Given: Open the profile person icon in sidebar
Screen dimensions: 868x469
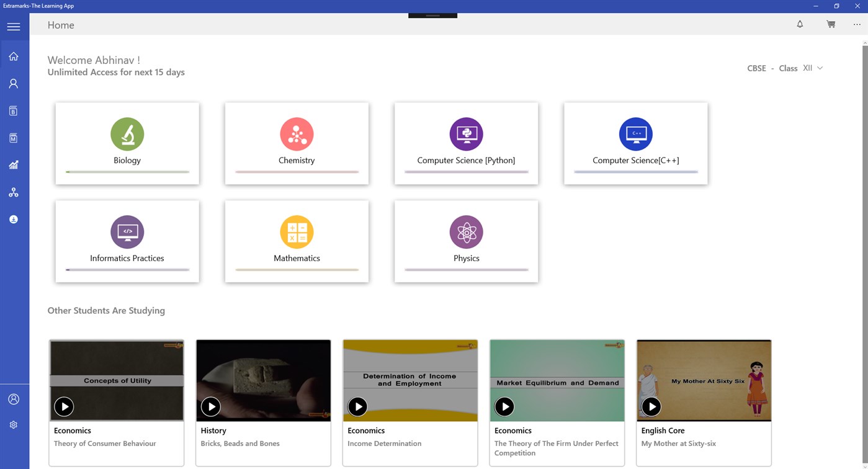Looking at the screenshot, I should 14,84.
